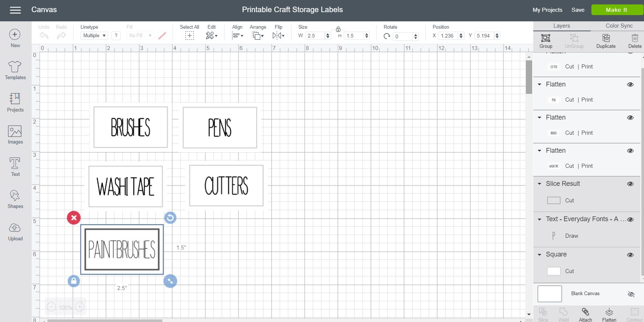This screenshot has width=644, height=322.
Task: Open My Projects
Action: coord(547,10)
